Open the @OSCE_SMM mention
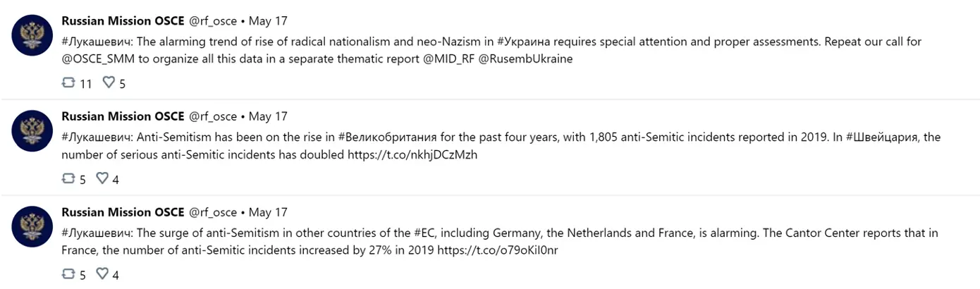 (x=98, y=59)
